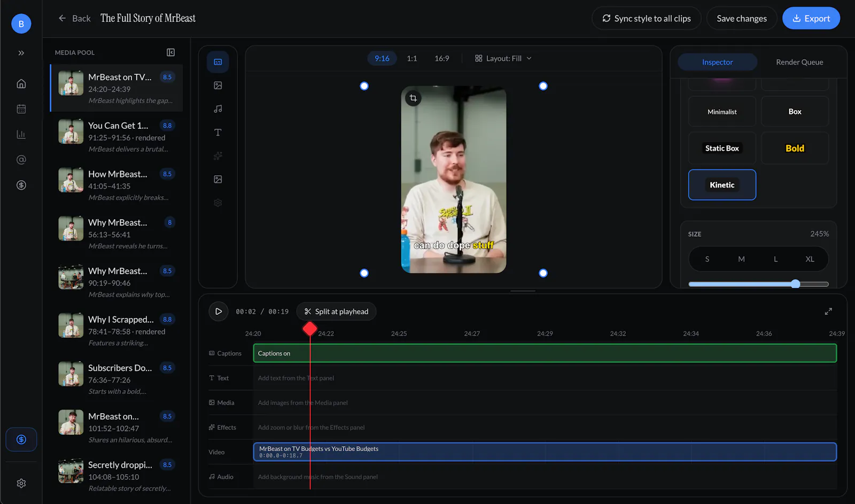Viewport: 855px width, 504px height.
Task: Collapse the Media Pool panel
Action: click(x=170, y=52)
